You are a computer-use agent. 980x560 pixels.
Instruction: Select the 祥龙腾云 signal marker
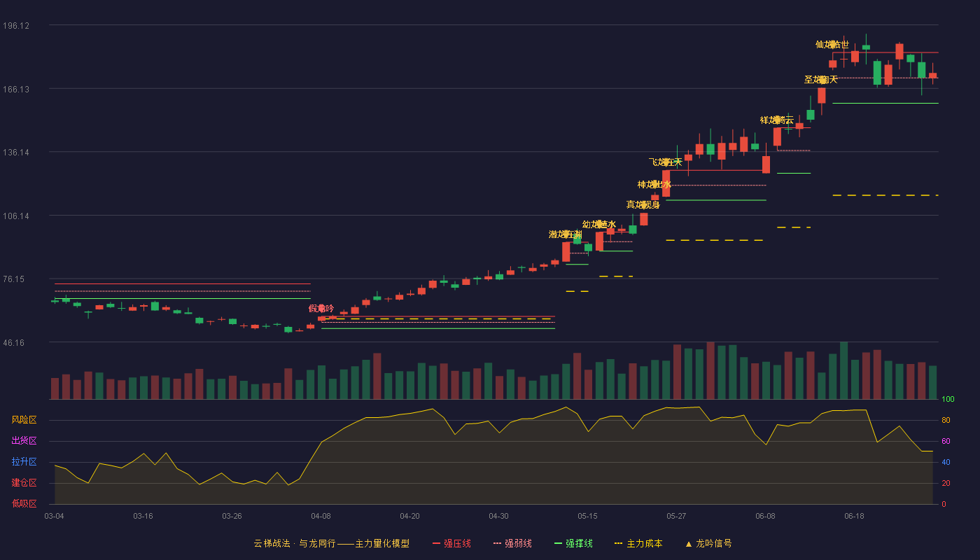click(x=777, y=120)
